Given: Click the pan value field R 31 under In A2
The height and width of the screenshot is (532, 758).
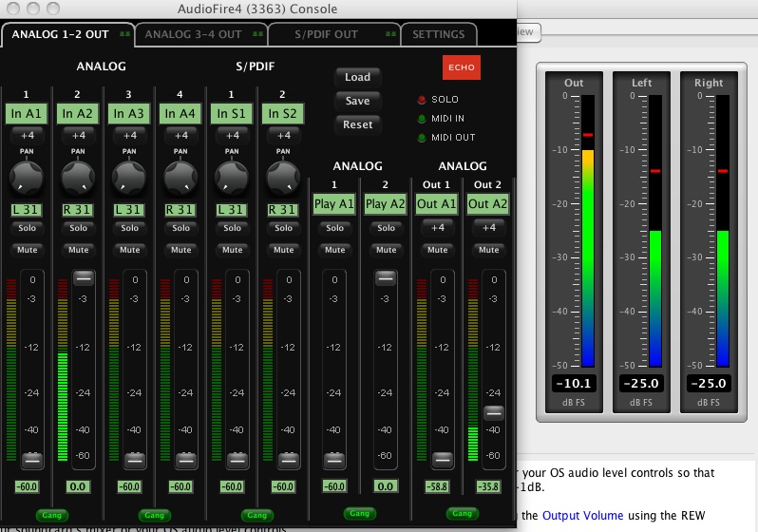Looking at the screenshot, I should point(78,210).
